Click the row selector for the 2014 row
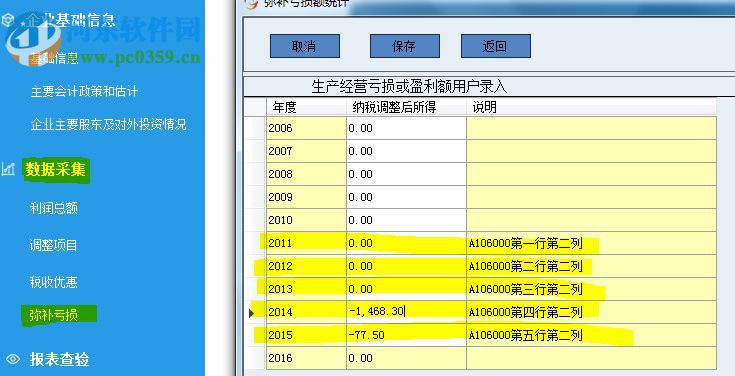735x376 pixels. 255,312
